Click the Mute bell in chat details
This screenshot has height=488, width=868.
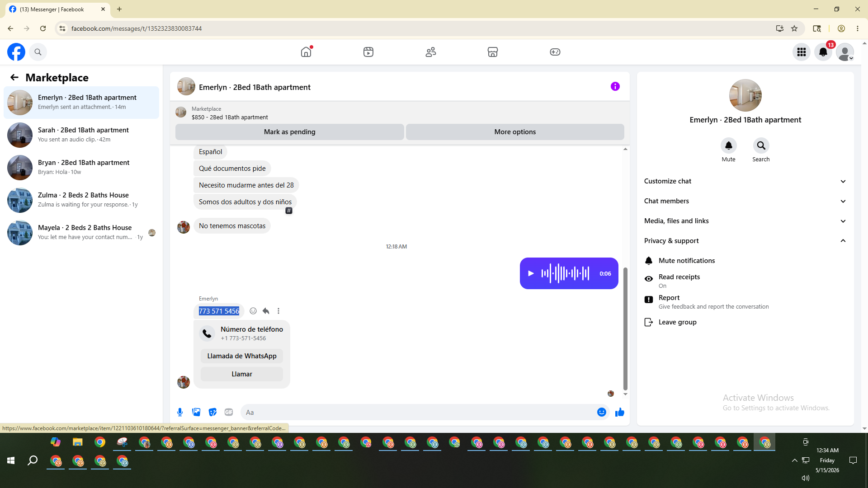[x=729, y=145]
